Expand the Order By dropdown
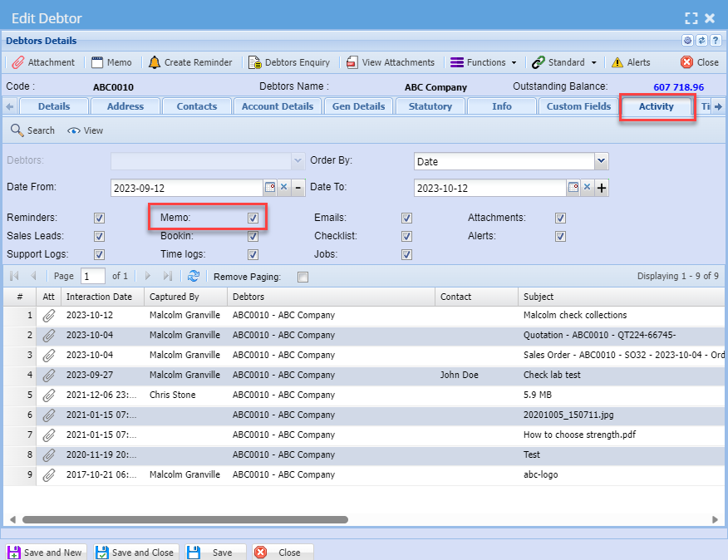 [x=602, y=161]
